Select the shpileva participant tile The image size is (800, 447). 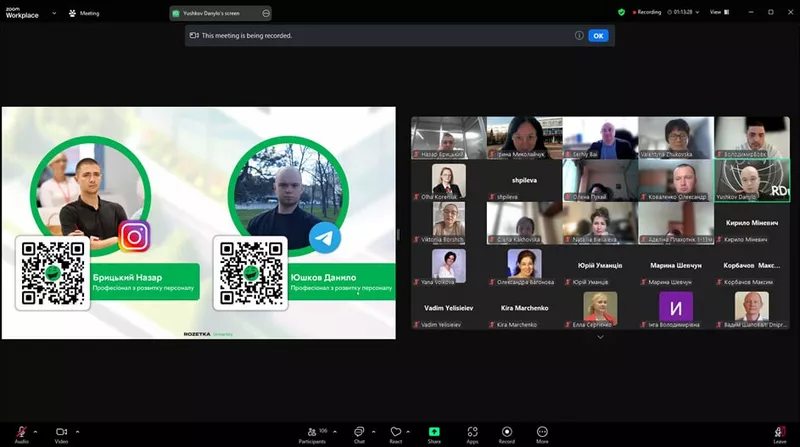coord(524,180)
